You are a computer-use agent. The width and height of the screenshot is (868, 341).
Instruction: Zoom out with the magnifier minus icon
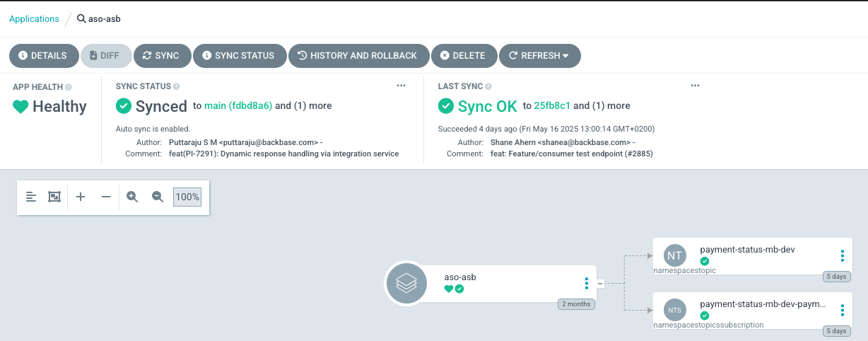pyautogui.click(x=158, y=197)
